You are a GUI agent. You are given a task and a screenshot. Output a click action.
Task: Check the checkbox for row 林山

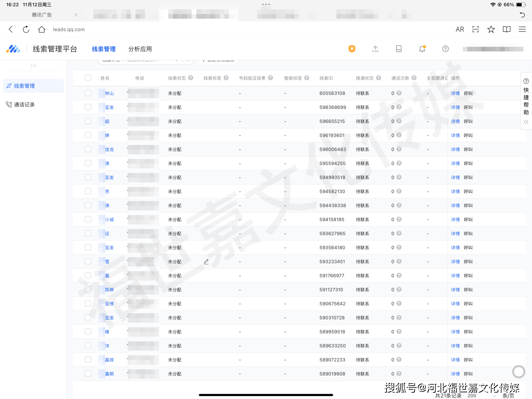click(88, 93)
